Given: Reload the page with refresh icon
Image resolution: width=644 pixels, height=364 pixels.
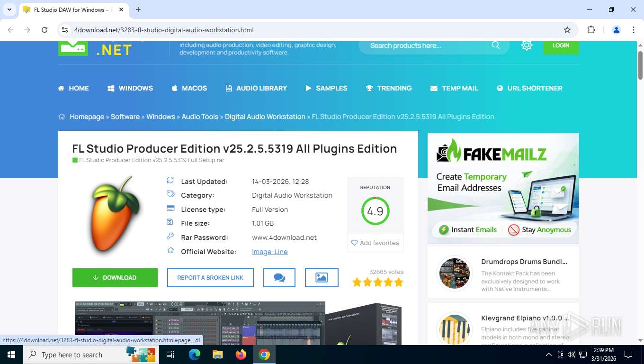Looking at the screenshot, I should (x=45, y=30).
